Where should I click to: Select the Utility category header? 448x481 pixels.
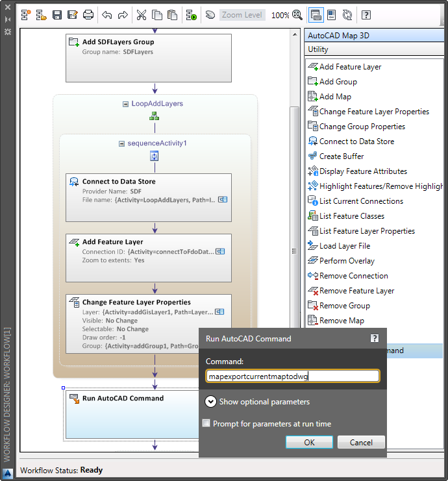click(375, 49)
